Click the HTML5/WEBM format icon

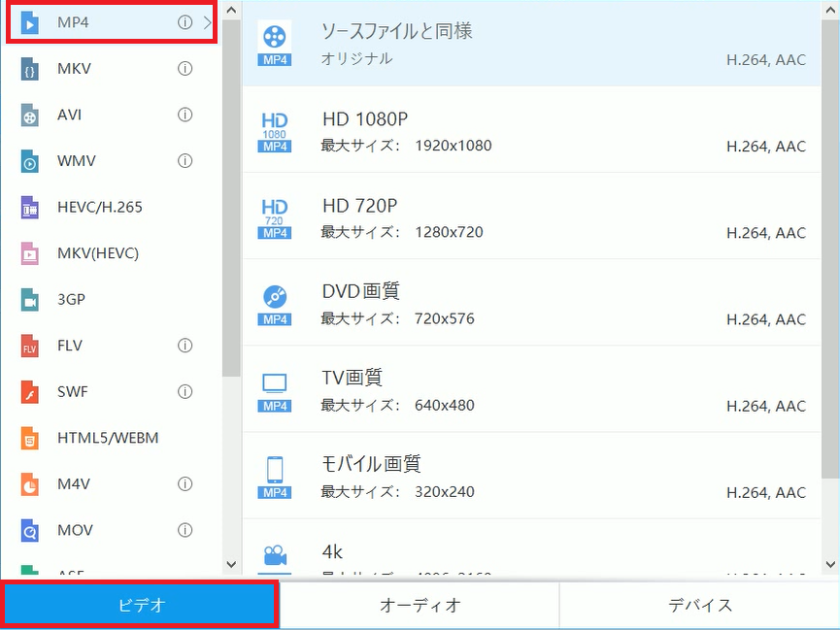click(x=30, y=439)
